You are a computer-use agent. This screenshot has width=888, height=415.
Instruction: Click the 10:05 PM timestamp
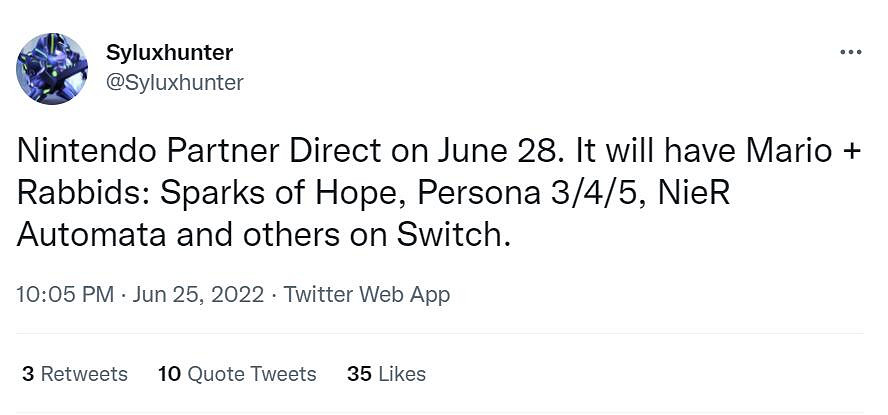[x=62, y=294]
